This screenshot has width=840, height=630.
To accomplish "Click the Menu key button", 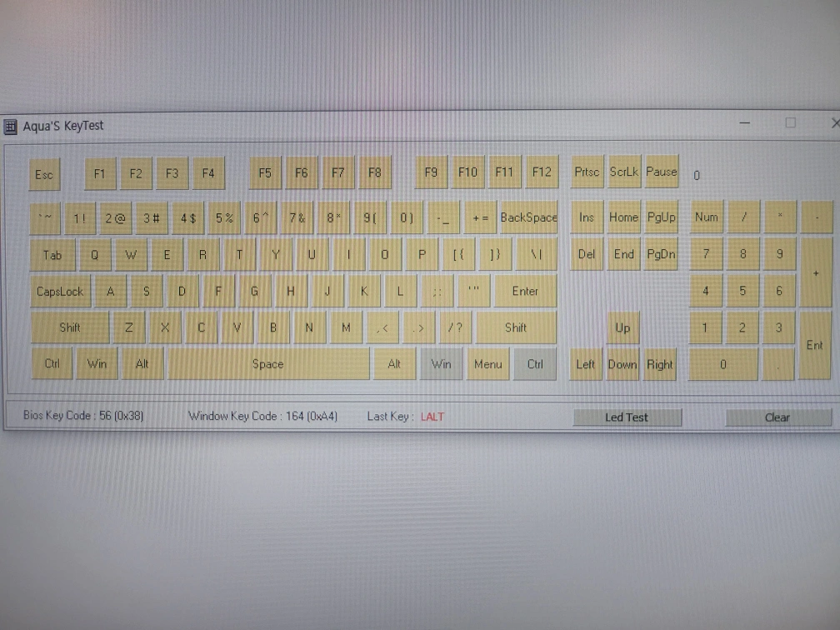I will (487, 364).
